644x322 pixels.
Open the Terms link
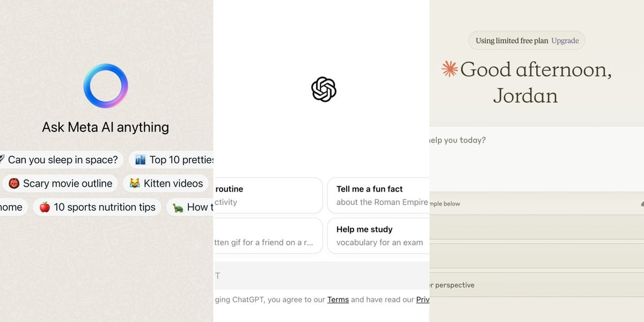point(338,299)
